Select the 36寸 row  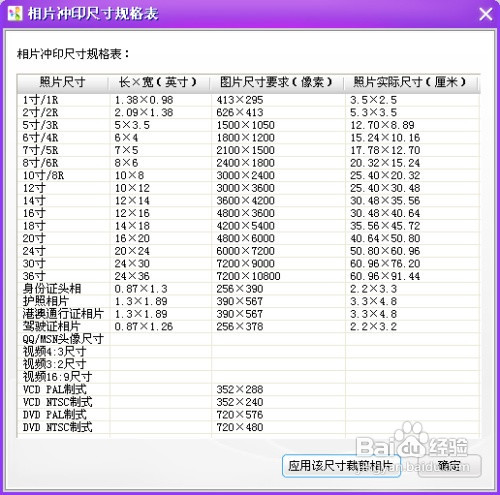248,276
